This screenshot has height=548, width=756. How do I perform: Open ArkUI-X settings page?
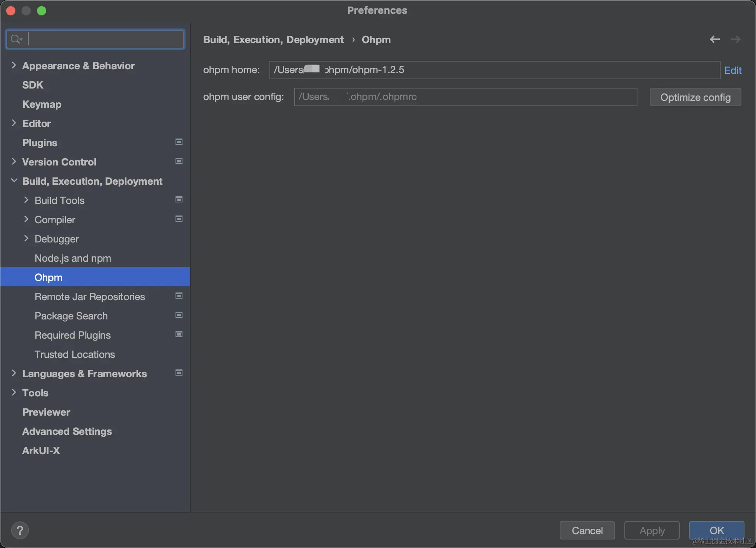tap(41, 451)
